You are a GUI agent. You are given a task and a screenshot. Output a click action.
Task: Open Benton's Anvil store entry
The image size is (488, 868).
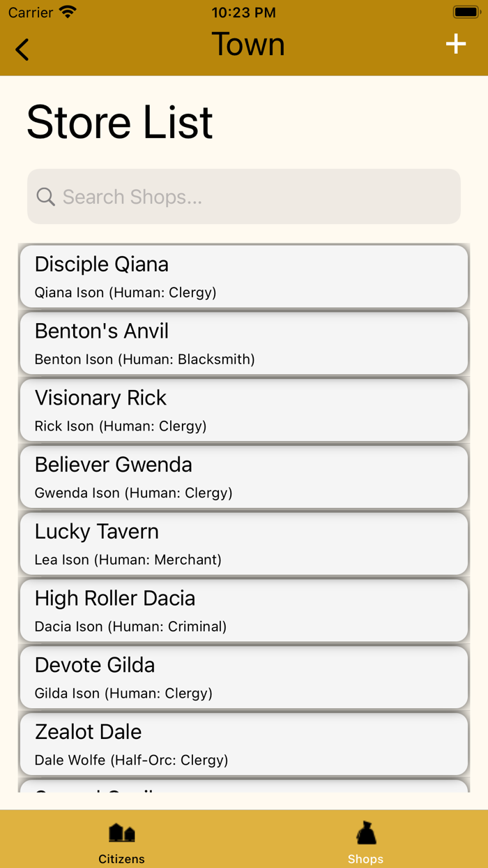(x=244, y=343)
